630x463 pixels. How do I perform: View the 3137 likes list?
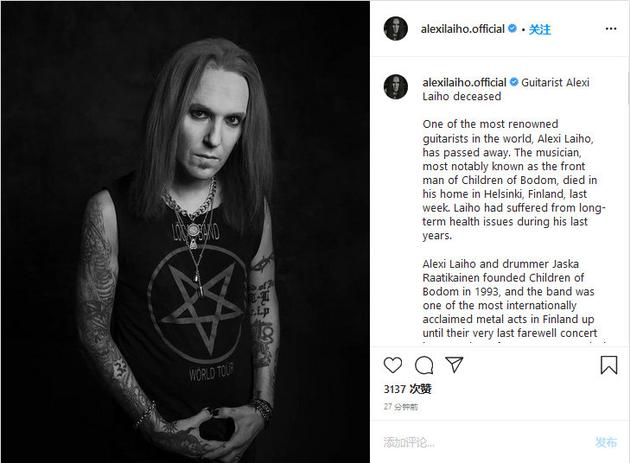pyautogui.click(x=407, y=389)
